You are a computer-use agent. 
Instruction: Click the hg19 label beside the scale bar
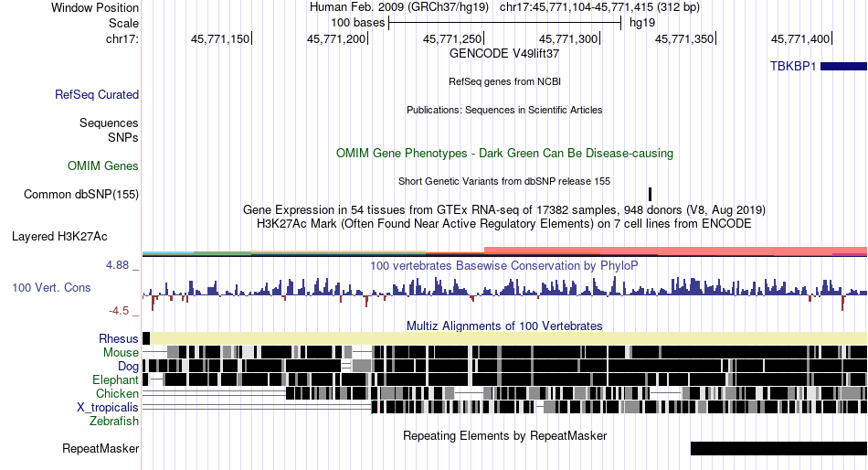tap(642, 23)
